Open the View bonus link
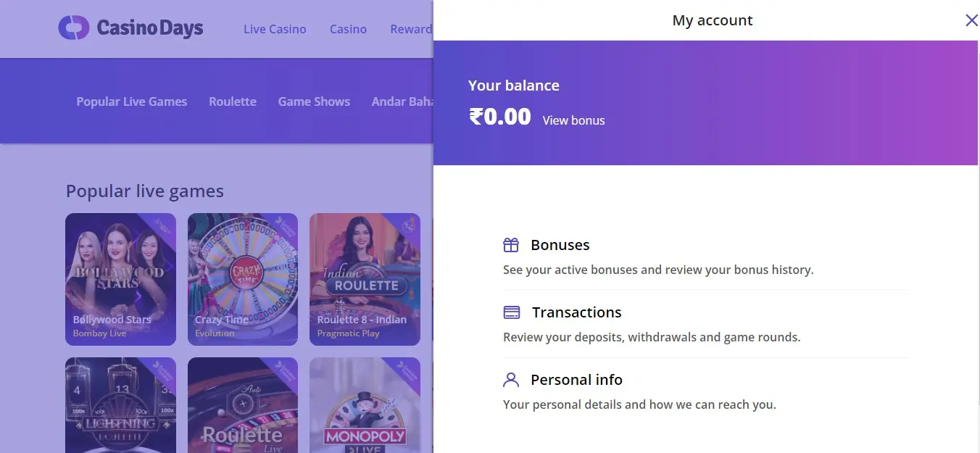The image size is (980, 453). [573, 120]
